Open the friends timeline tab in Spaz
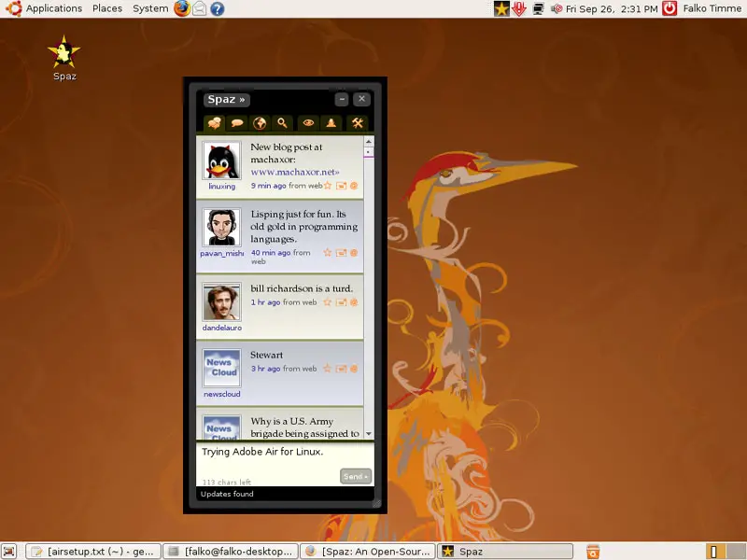The image size is (747, 560). 215,123
